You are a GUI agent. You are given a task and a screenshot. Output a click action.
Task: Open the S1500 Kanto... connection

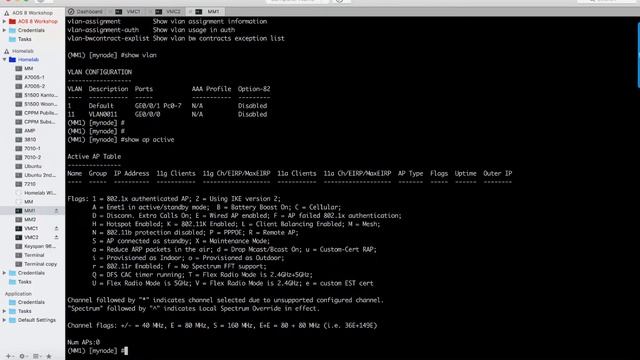pyautogui.click(x=41, y=95)
